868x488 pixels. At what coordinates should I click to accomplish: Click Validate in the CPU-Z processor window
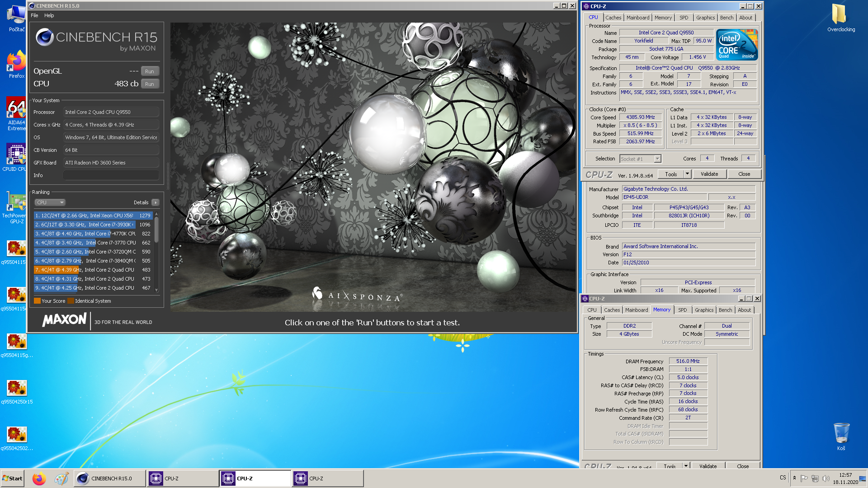[x=709, y=174]
